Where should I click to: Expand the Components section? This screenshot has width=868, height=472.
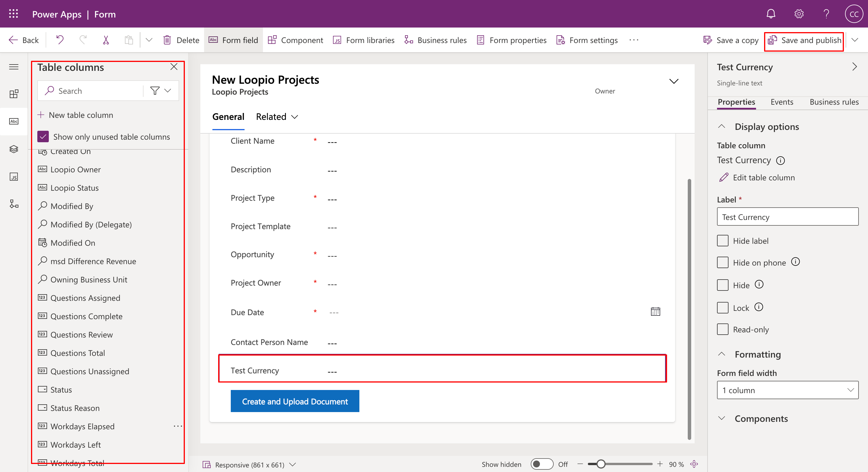click(721, 418)
